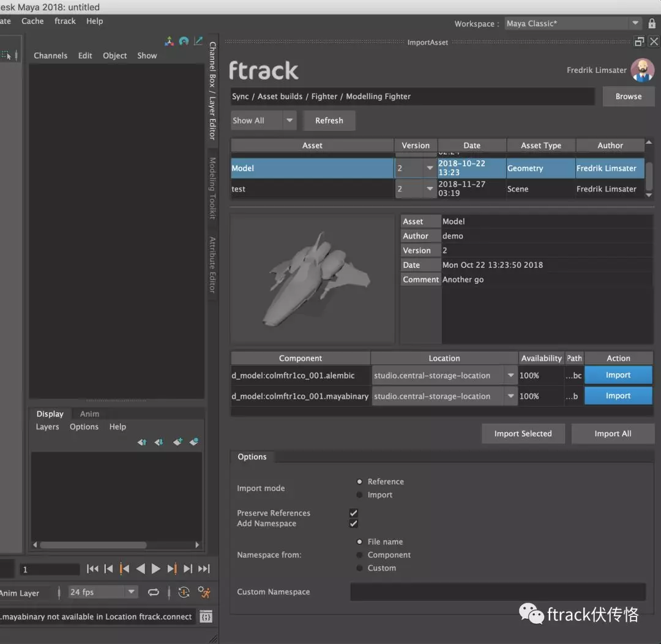Open the 24 fps frame rate dropdown
The height and width of the screenshot is (644, 661).
coord(103,592)
